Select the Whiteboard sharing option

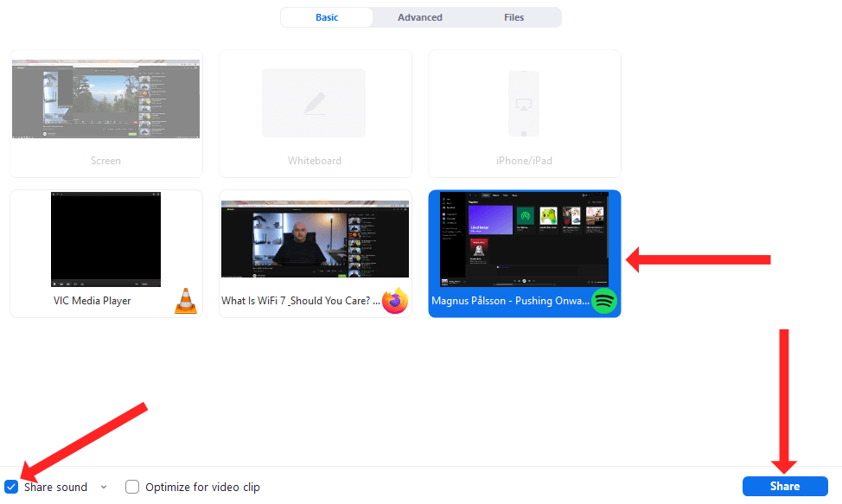point(314,112)
